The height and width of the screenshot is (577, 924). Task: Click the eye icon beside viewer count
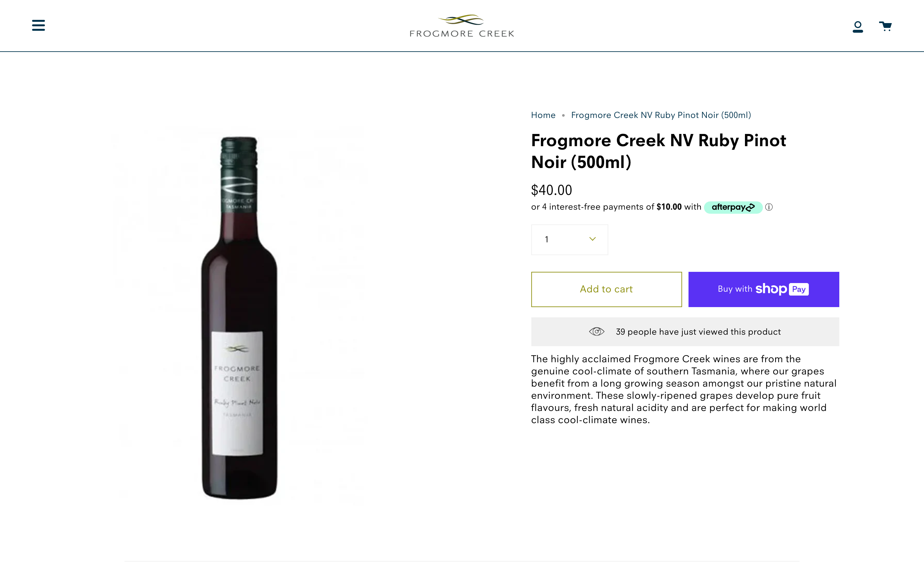click(597, 332)
